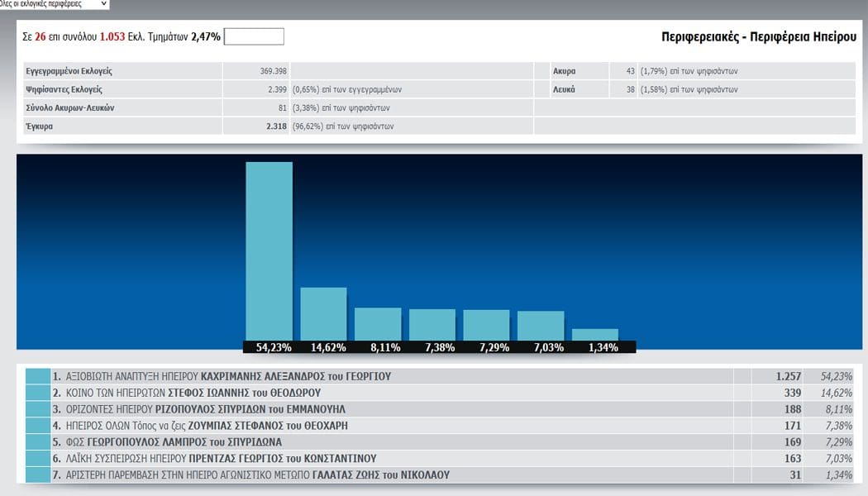Click the smallest chart bar labeled 1,34%
This screenshot has height=496, width=868.
[x=595, y=334]
